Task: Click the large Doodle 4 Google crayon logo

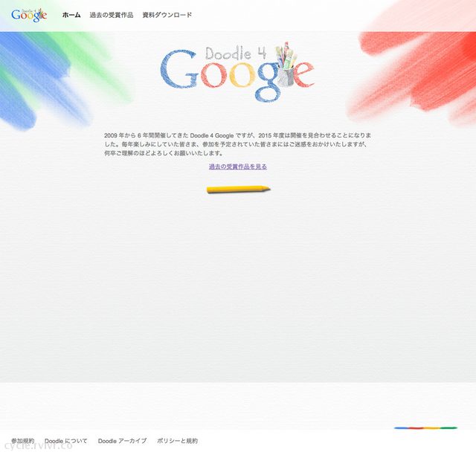Action: 237,73
